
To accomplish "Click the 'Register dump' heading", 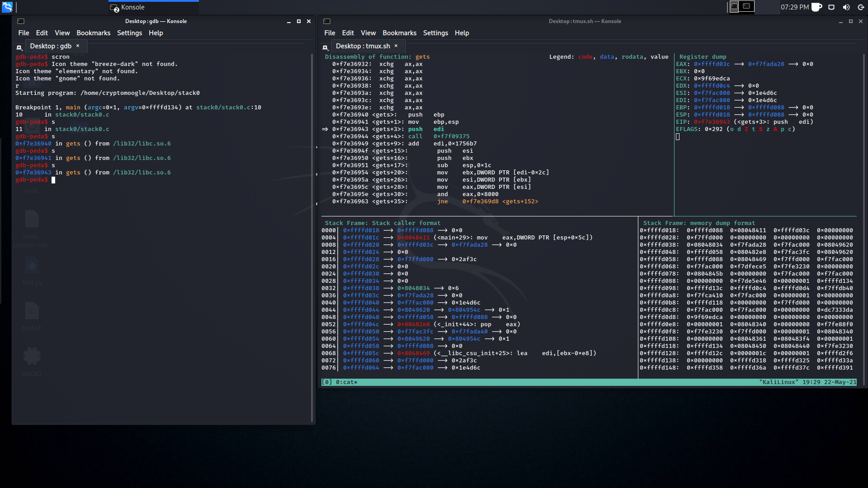I will (x=703, y=57).
